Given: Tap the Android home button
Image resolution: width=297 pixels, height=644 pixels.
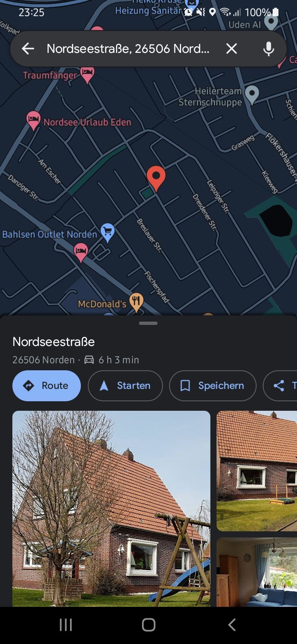Looking at the screenshot, I should (x=148, y=625).
